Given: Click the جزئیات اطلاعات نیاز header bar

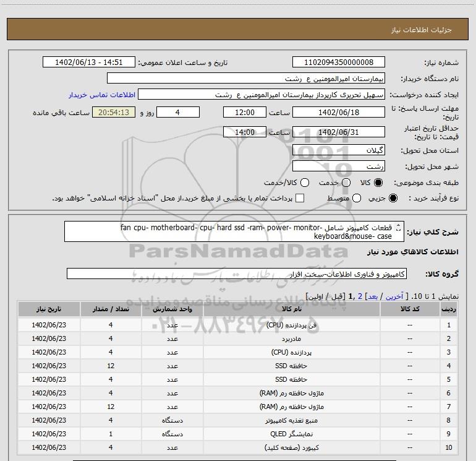Looking at the screenshot, I should (237, 30).
